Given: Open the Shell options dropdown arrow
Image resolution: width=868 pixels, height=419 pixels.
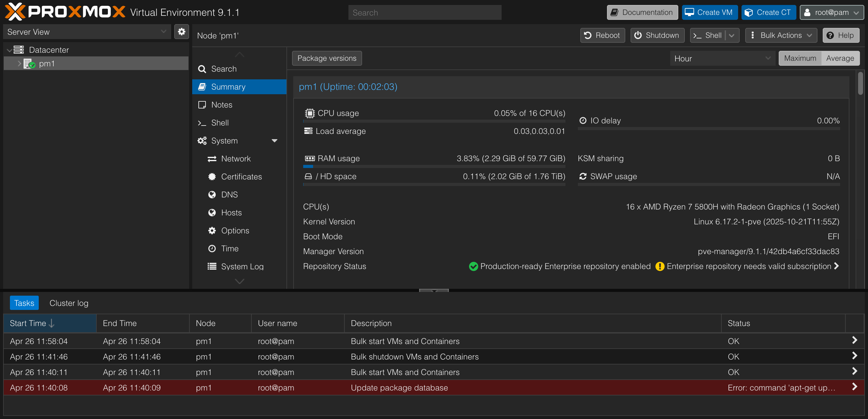Looking at the screenshot, I should 732,35.
